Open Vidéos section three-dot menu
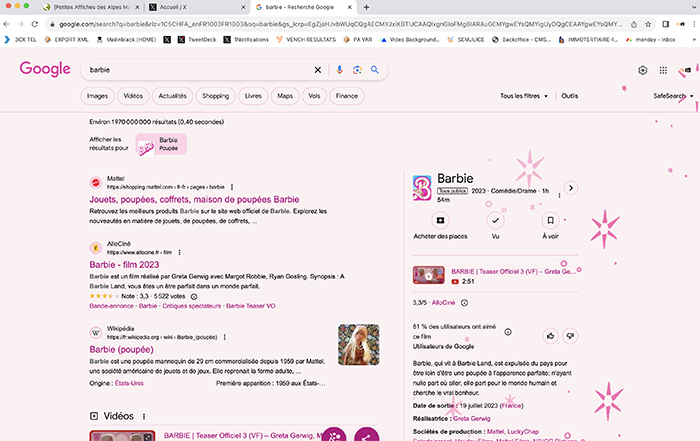This screenshot has width=700, height=441. (x=144, y=416)
